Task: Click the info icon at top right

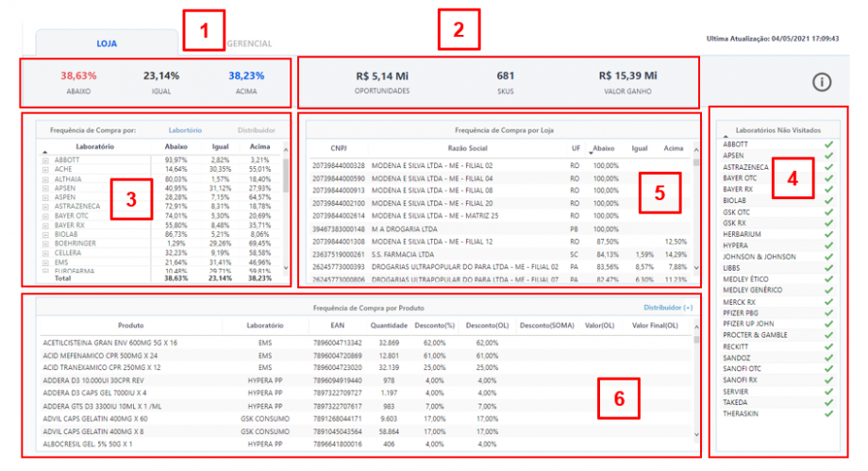Action: (822, 82)
